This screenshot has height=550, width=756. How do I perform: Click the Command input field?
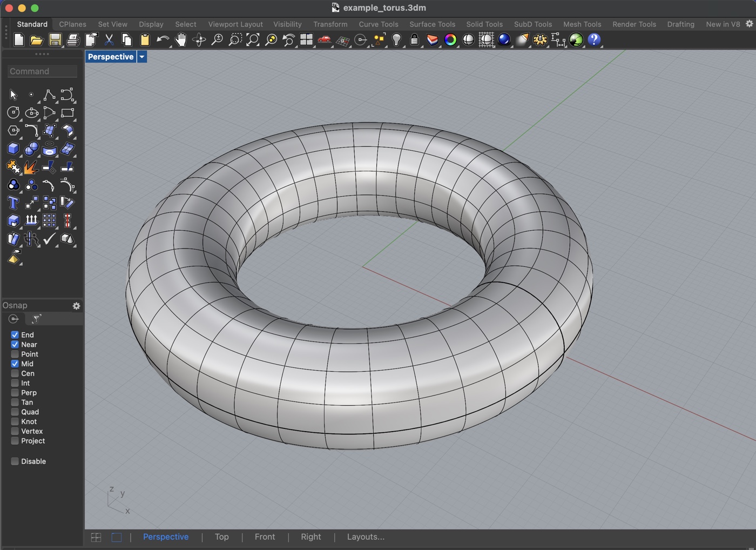point(42,71)
